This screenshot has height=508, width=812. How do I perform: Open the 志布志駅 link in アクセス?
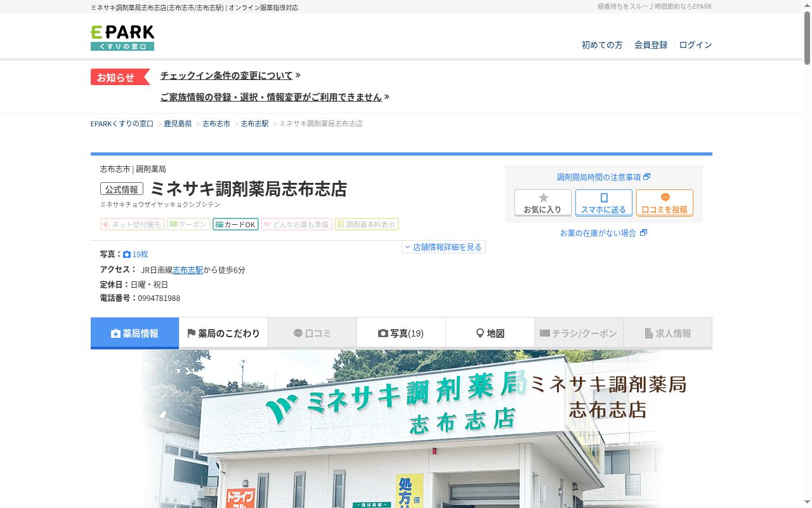[x=188, y=270]
